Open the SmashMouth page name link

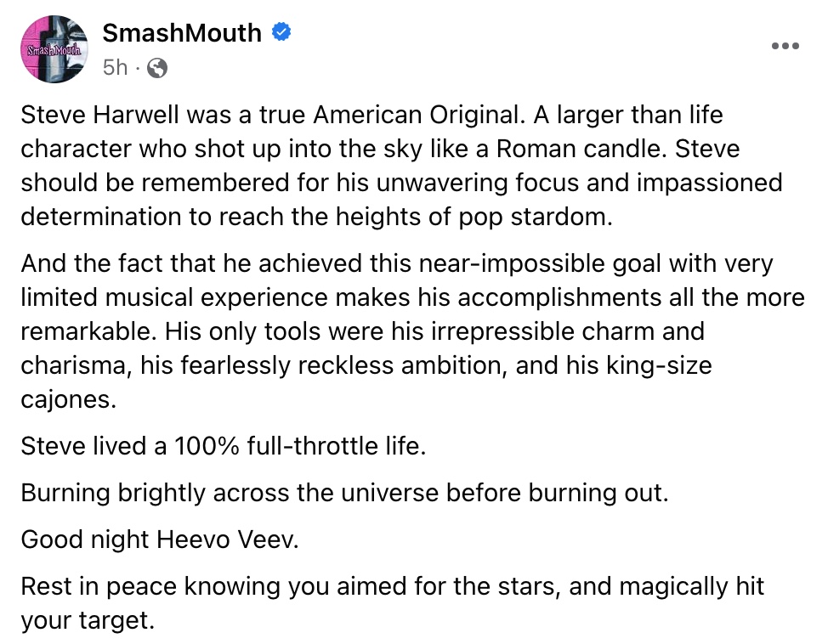(182, 33)
